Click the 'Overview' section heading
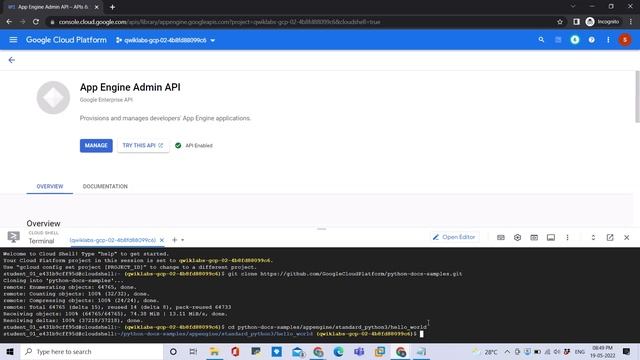Viewport: 640px width, 360px height. click(x=43, y=223)
